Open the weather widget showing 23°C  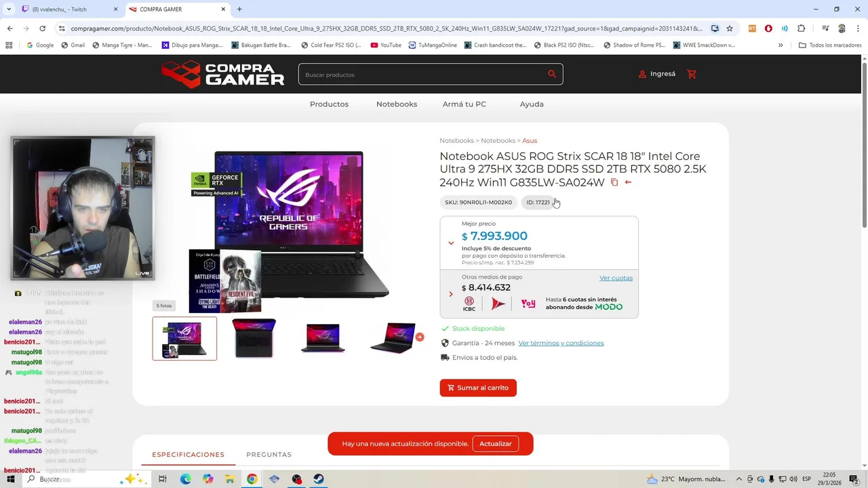click(686, 479)
